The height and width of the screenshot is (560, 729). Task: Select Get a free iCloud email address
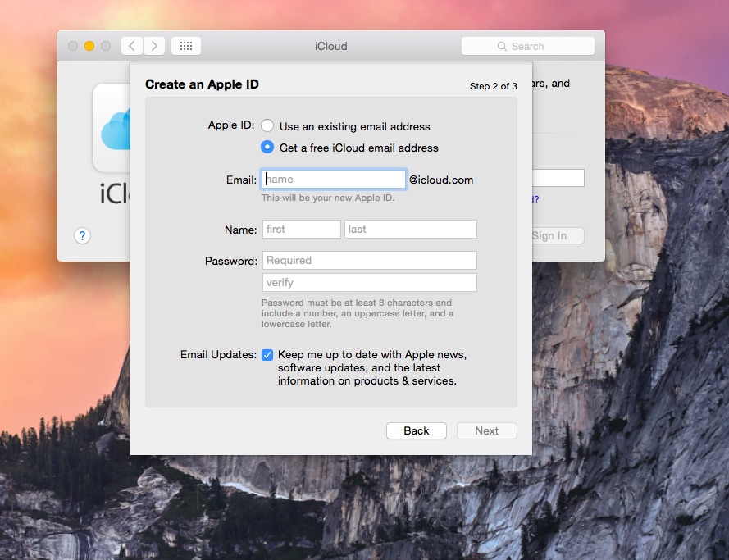point(267,147)
